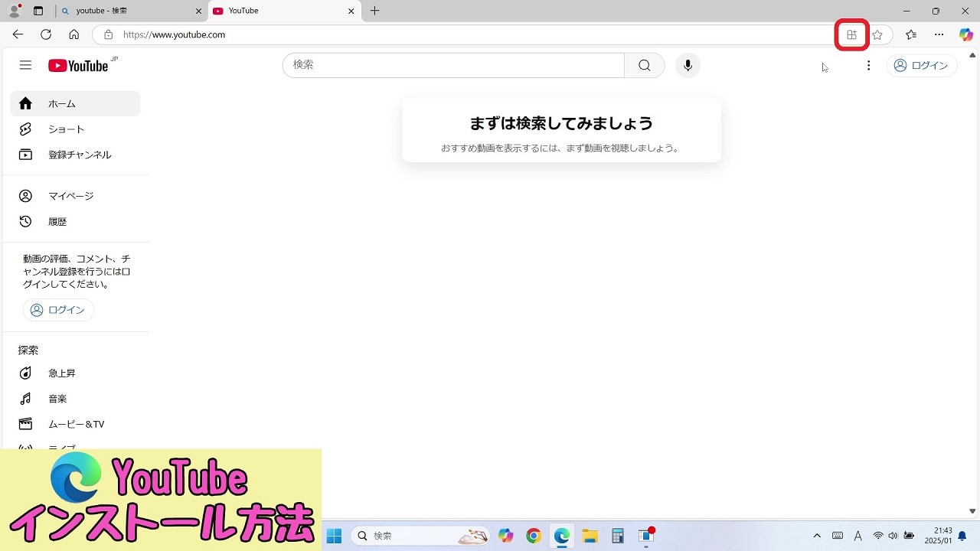Show hidden tray icons chevron

817,536
